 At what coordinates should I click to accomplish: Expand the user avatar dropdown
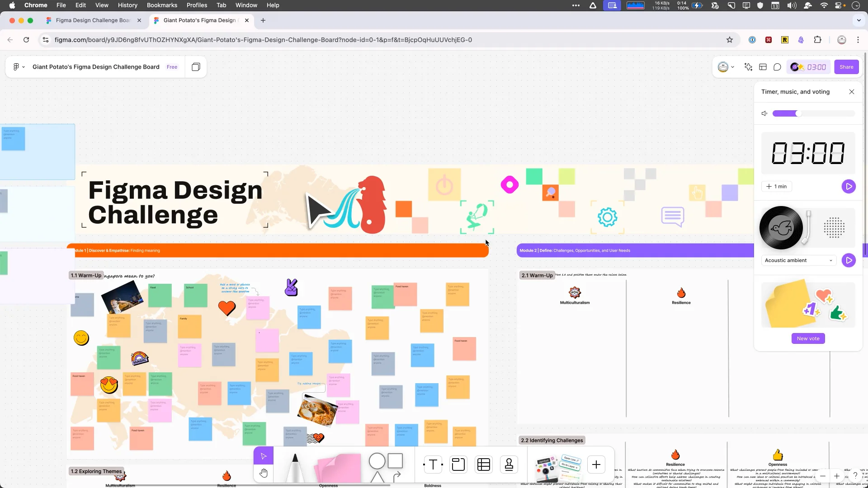[726, 67]
